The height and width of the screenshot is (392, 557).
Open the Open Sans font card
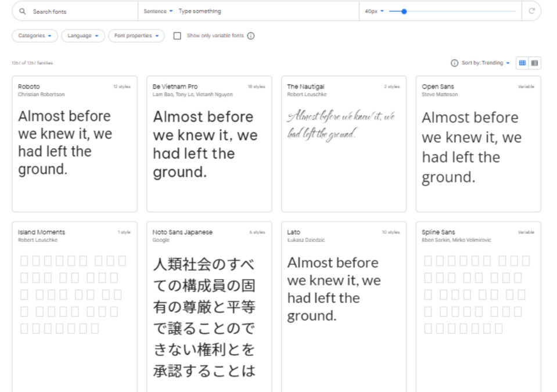[x=478, y=143]
